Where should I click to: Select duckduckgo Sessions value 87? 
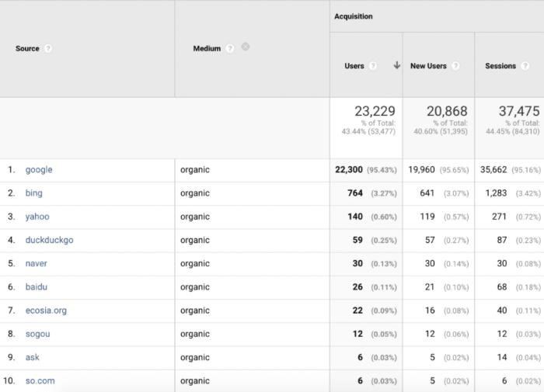[x=502, y=240]
